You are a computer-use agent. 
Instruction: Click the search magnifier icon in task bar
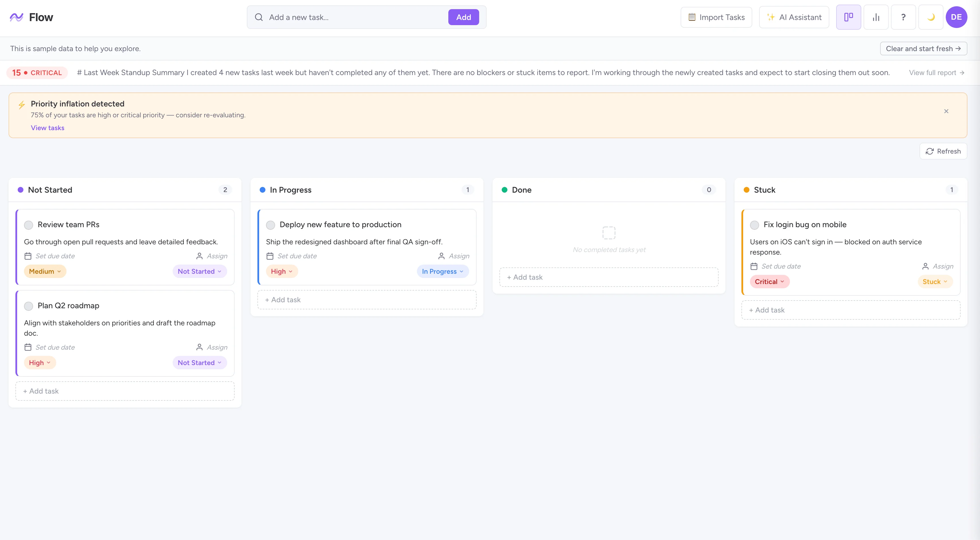pyautogui.click(x=259, y=17)
